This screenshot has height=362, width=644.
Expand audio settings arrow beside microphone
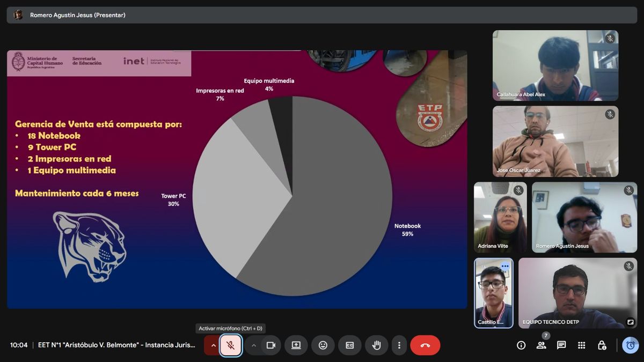click(x=213, y=345)
